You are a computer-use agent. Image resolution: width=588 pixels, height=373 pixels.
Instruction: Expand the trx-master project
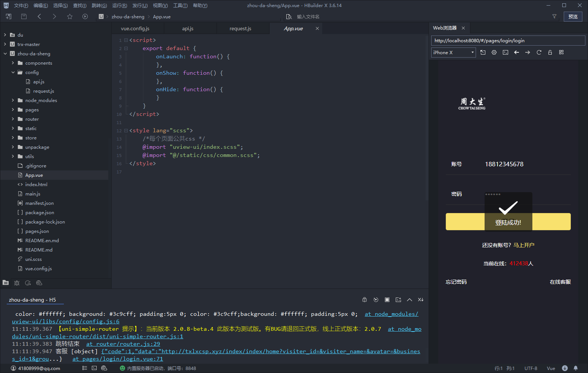point(5,44)
